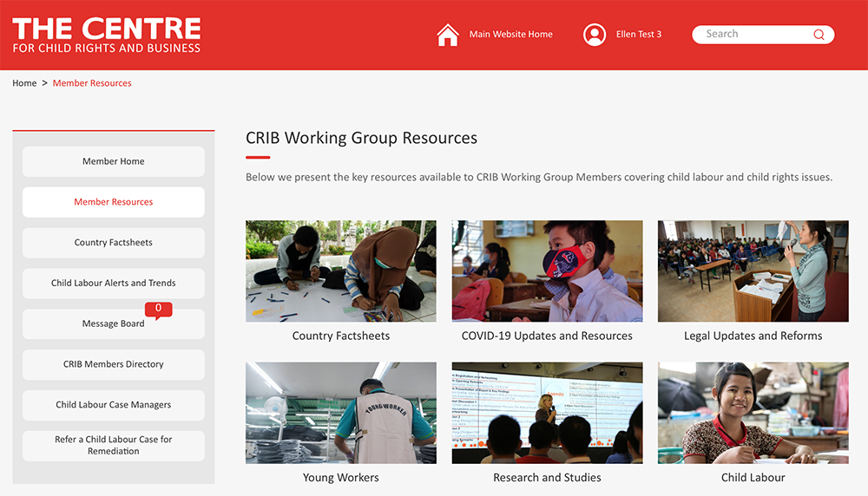Select Child Labour Case Managers menu item
Image resolution: width=868 pixels, height=496 pixels.
click(x=114, y=405)
